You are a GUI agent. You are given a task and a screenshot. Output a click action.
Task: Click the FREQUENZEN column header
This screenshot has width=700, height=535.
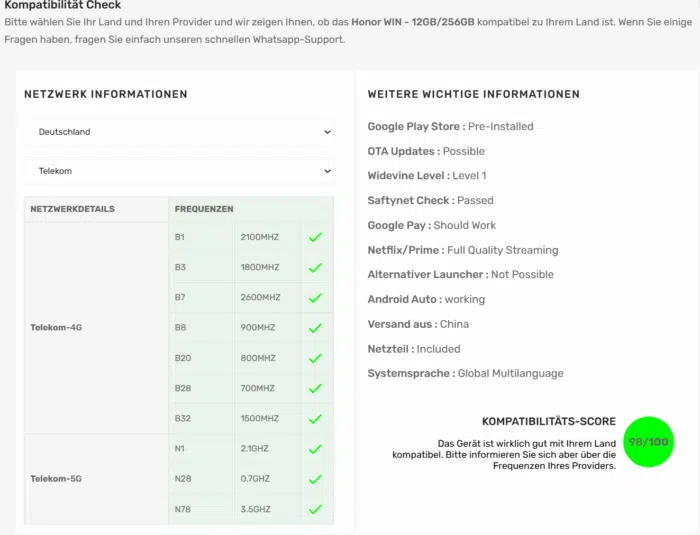point(204,210)
